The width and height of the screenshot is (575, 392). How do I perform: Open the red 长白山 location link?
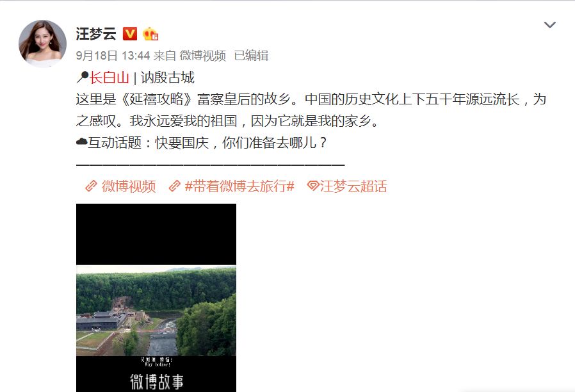point(109,78)
